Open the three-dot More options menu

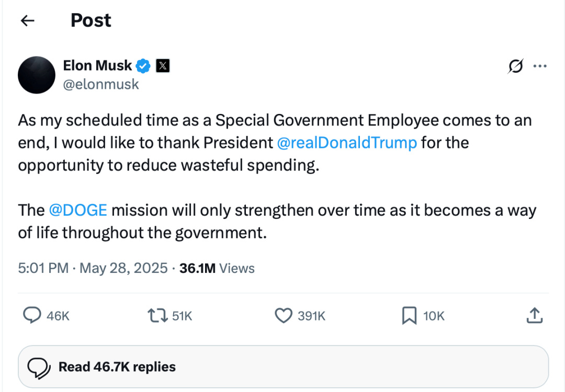click(540, 66)
